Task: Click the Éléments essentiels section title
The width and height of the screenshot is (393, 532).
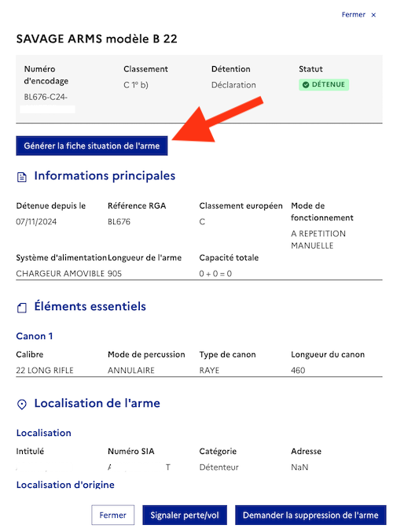Action: (x=90, y=306)
